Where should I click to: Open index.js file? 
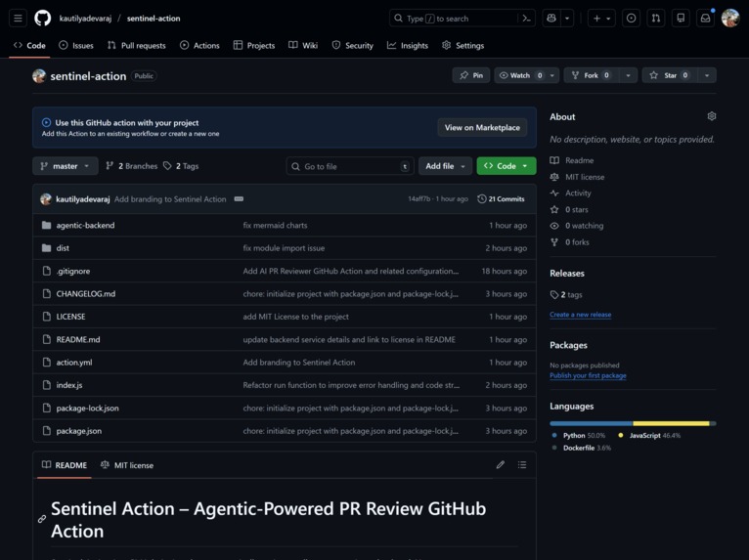coord(69,385)
